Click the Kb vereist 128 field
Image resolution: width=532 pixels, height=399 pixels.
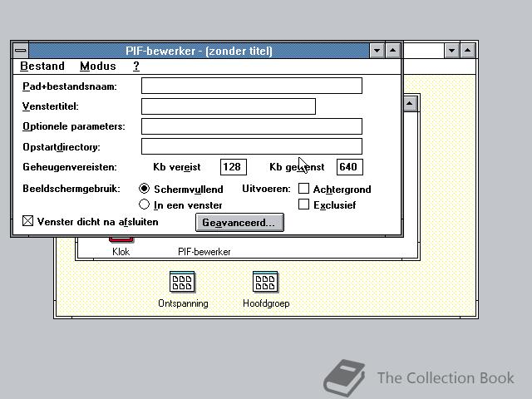233,167
